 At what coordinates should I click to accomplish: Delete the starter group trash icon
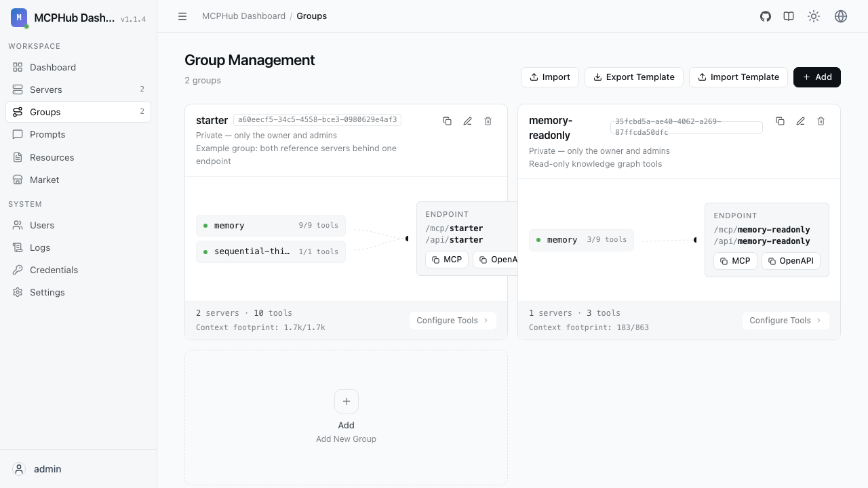pyautogui.click(x=488, y=121)
